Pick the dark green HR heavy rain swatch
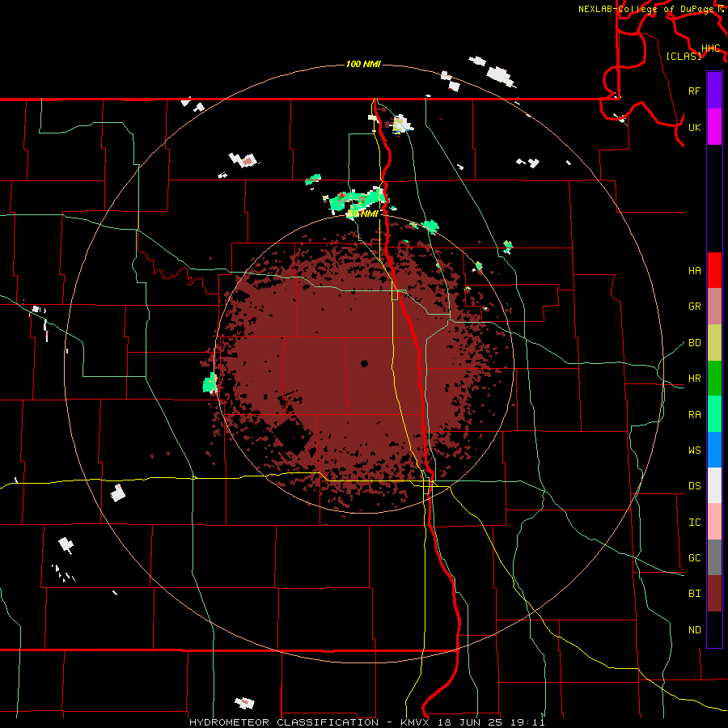This screenshot has width=728, height=728. (x=714, y=379)
